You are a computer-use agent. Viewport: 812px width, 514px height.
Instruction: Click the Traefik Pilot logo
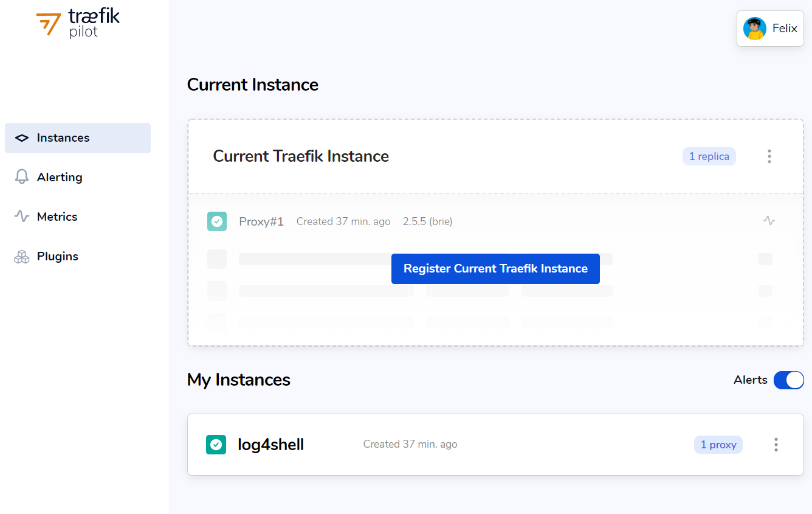[x=78, y=23]
